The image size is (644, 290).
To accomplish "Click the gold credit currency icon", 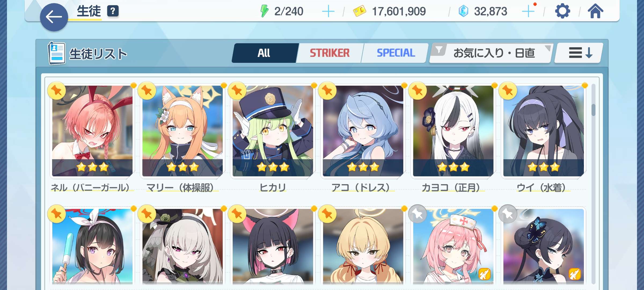I will tap(360, 11).
